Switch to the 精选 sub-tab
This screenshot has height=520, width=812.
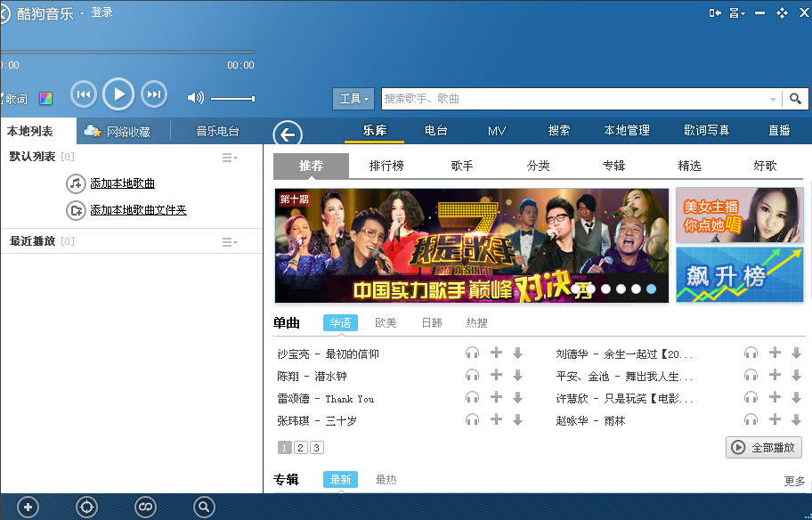pyautogui.click(x=689, y=166)
